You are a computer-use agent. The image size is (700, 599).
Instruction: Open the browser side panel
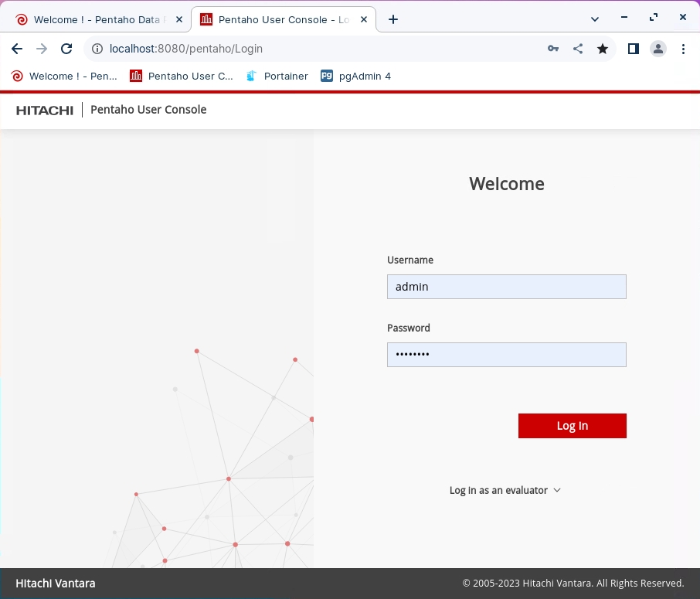634,49
